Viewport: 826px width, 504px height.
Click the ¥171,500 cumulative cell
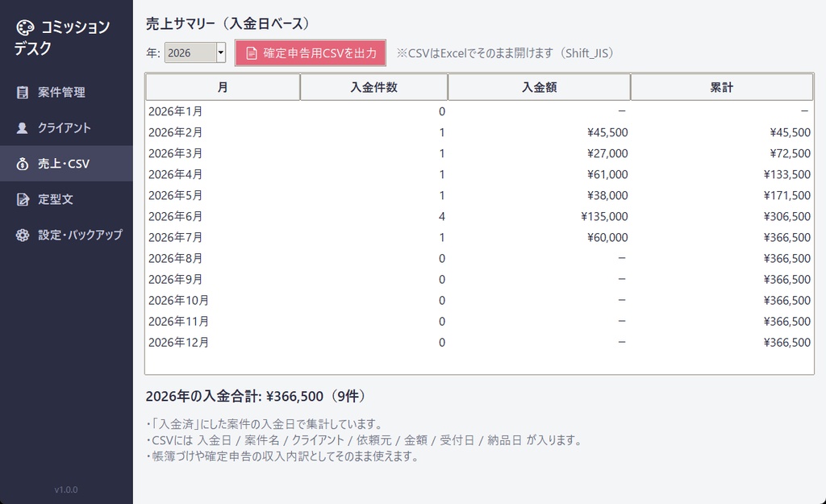coord(787,195)
